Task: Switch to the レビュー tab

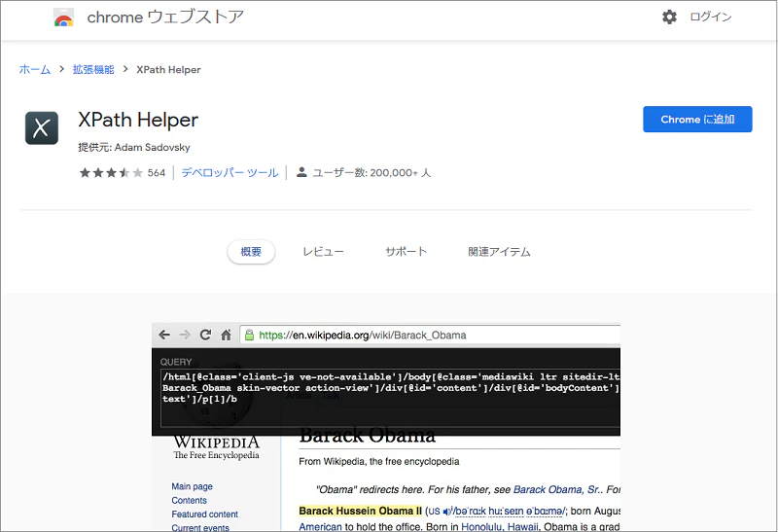Action: pyautogui.click(x=323, y=252)
